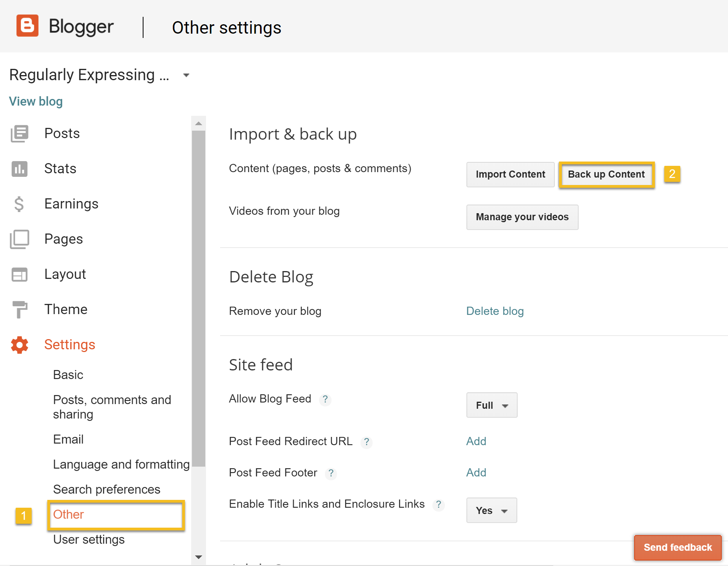The width and height of the screenshot is (728, 566).
Task: Click the Post Feed Footer label
Action: coord(273,473)
